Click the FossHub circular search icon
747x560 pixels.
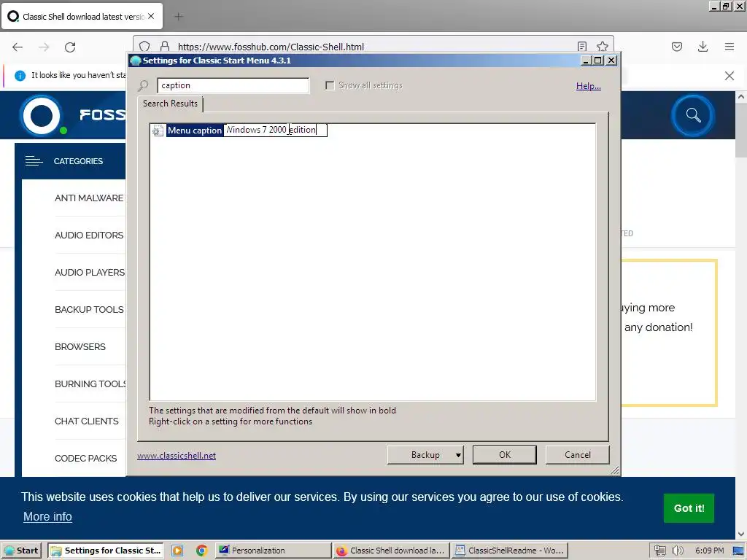693,115
